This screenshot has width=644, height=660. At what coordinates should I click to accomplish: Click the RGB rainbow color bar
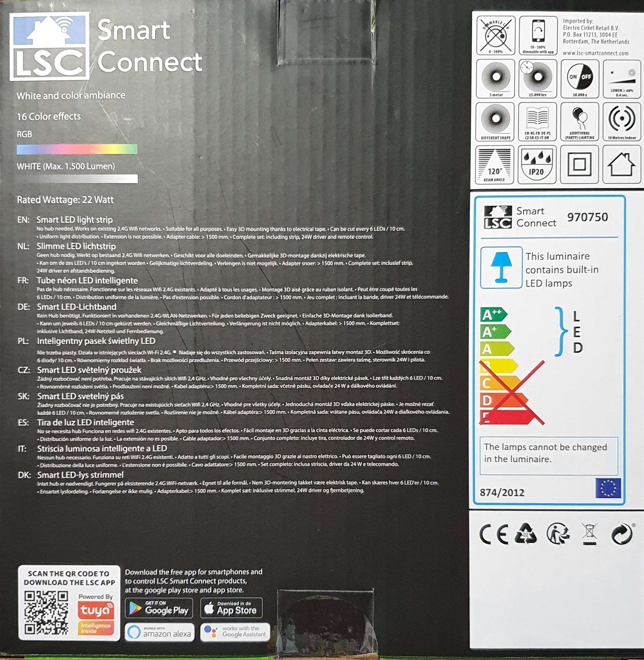pos(77,149)
